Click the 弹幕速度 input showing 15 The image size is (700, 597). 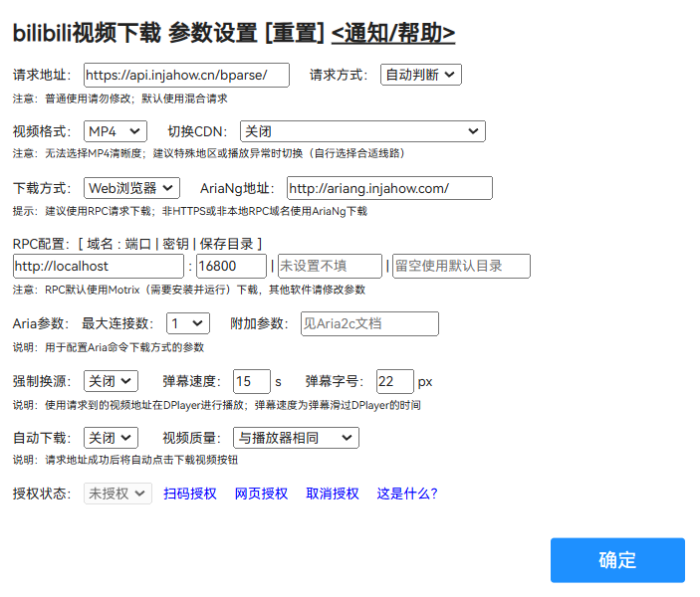(252, 381)
